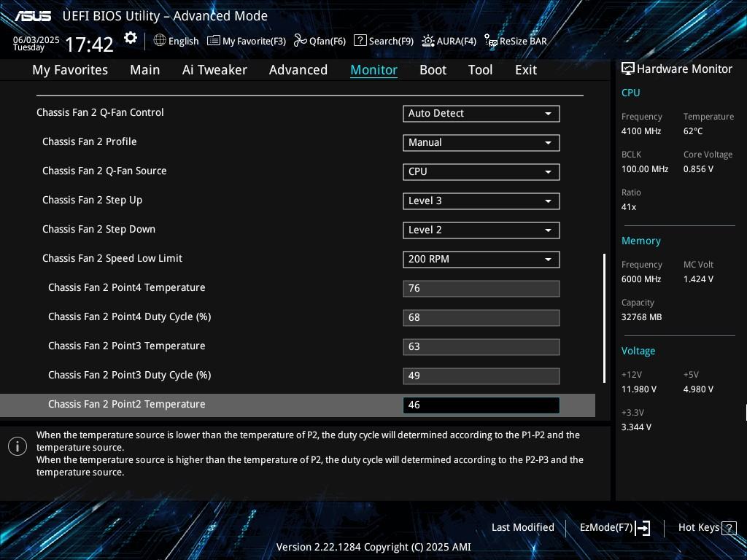Click +3.3V reading 3.344 V
This screenshot has height=560, width=747.
635,427
